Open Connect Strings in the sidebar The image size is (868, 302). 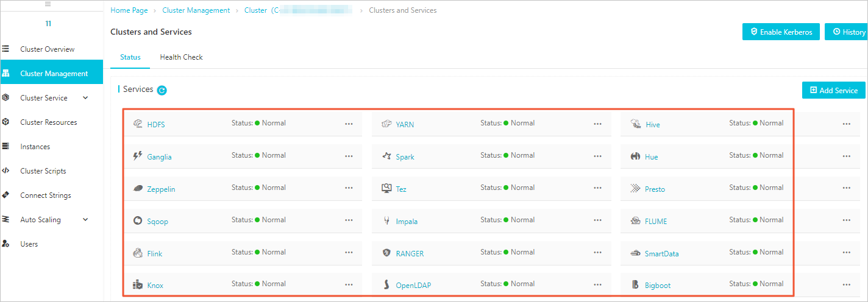(45, 195)
